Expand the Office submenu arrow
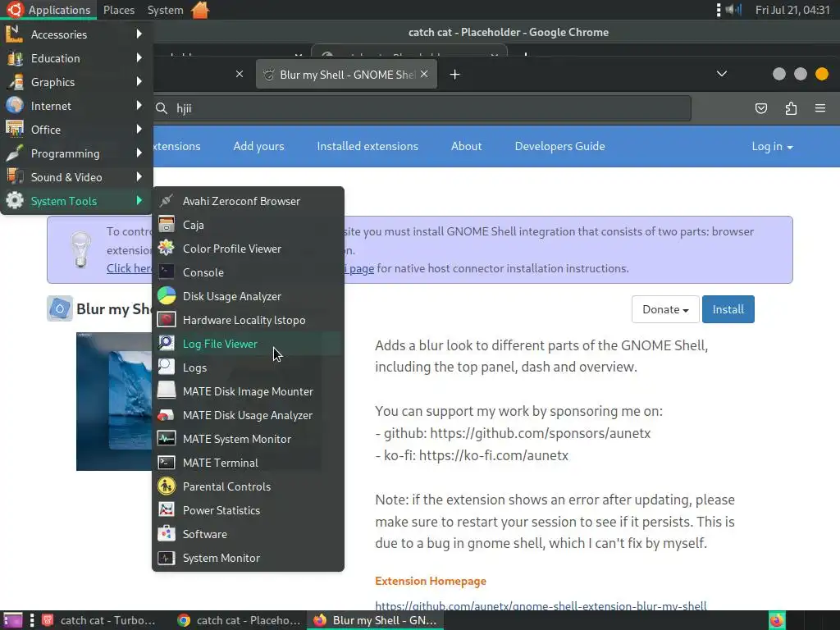This screenshot has height=630, width=840. tap(139, 129)
